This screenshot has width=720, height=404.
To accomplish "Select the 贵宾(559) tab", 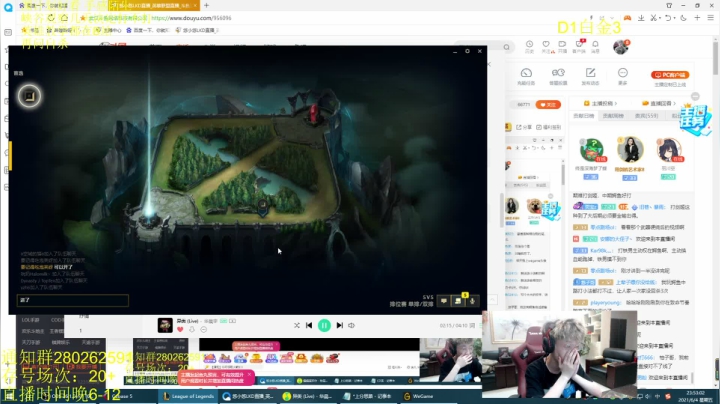I will [647, 116].
